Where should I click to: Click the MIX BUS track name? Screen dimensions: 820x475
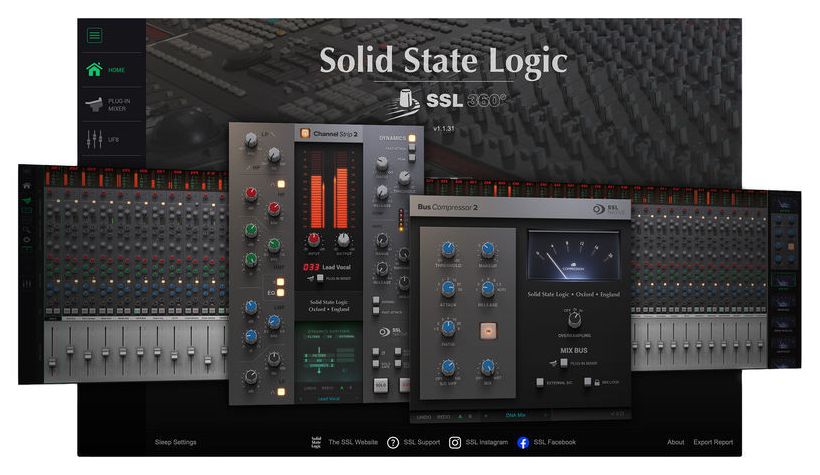point(574,350)
